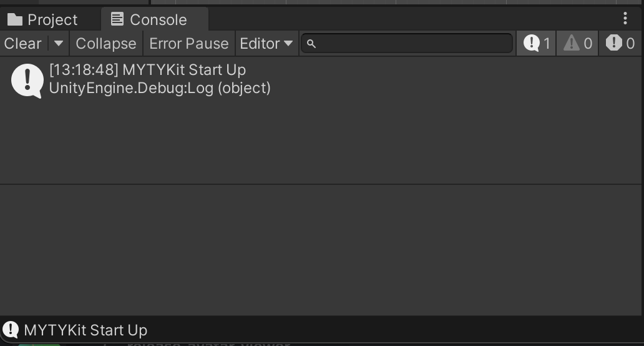Toggle info messages filter showing 1
The image size is (644, 346).
pyautogui.click(x=536, y=43)
